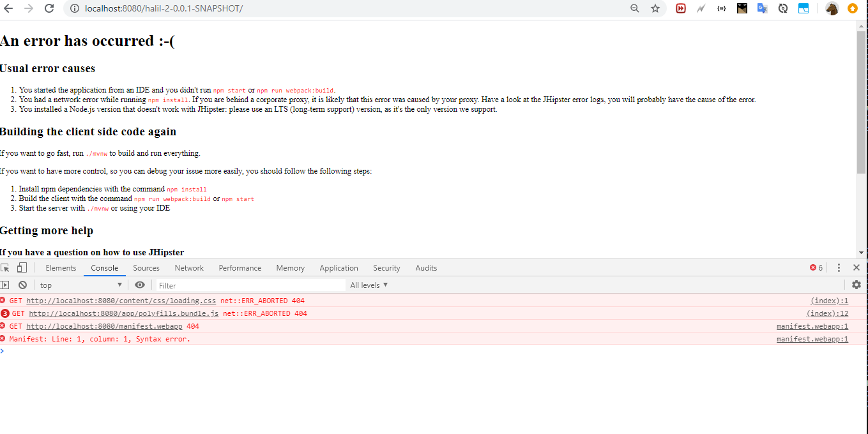Click manifest.webapp:1 link on Syntax error row
Screen dimensions: 868x434
click(x=812, y=339)
